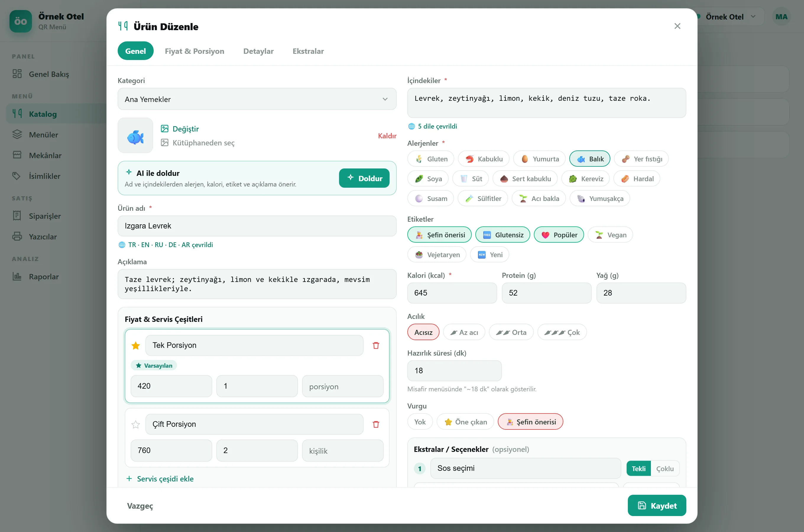Enable the Yeni tag
The width and height of the screenshot is (804, 532).
[489, 255]
